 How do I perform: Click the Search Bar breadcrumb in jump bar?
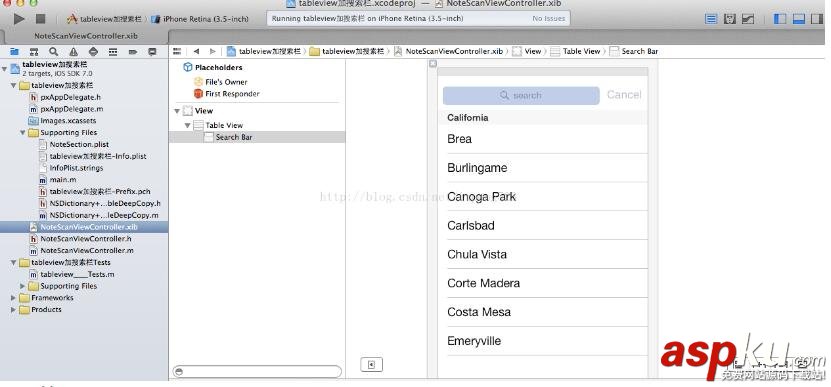pos(634,51)
